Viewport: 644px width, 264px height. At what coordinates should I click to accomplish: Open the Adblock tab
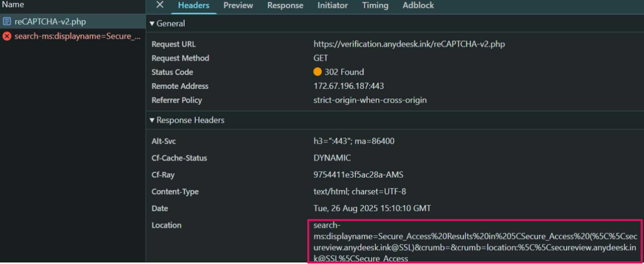(x=418, y=5)
